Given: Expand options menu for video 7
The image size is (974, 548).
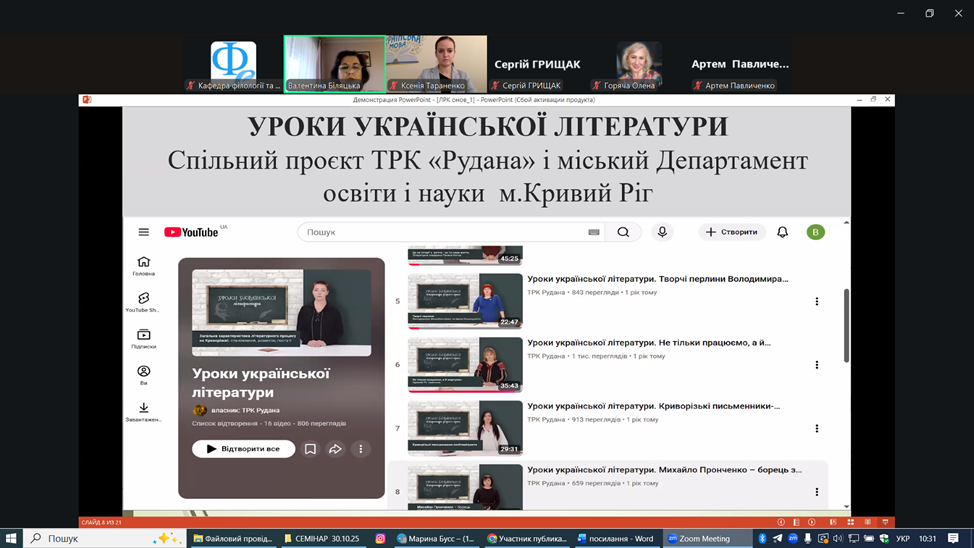Looking at the screenshot, I should tap(817, 428).
